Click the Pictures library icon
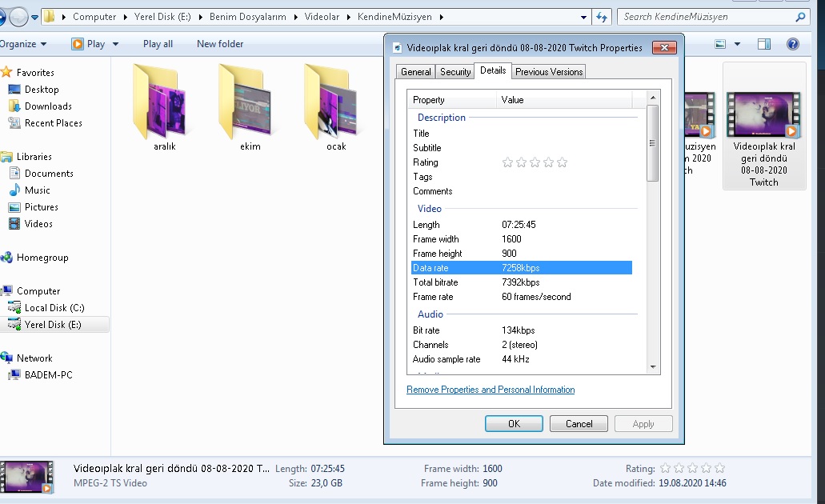 tap(14, 207)
